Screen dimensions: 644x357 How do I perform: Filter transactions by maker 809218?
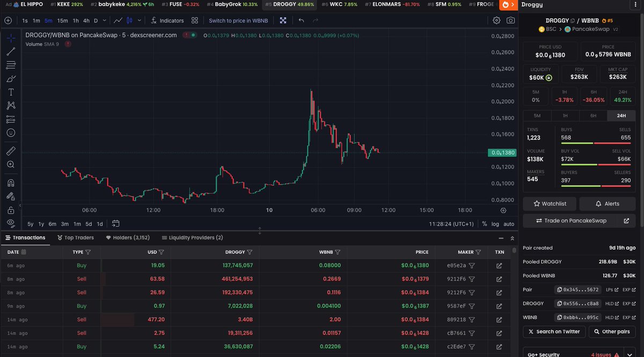[x=472, y=319]
